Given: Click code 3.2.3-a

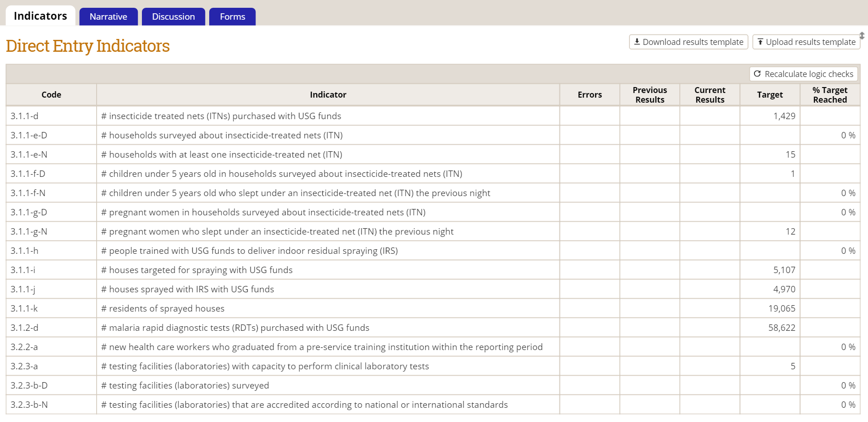Looking at the screenshot, I should 24,366.
